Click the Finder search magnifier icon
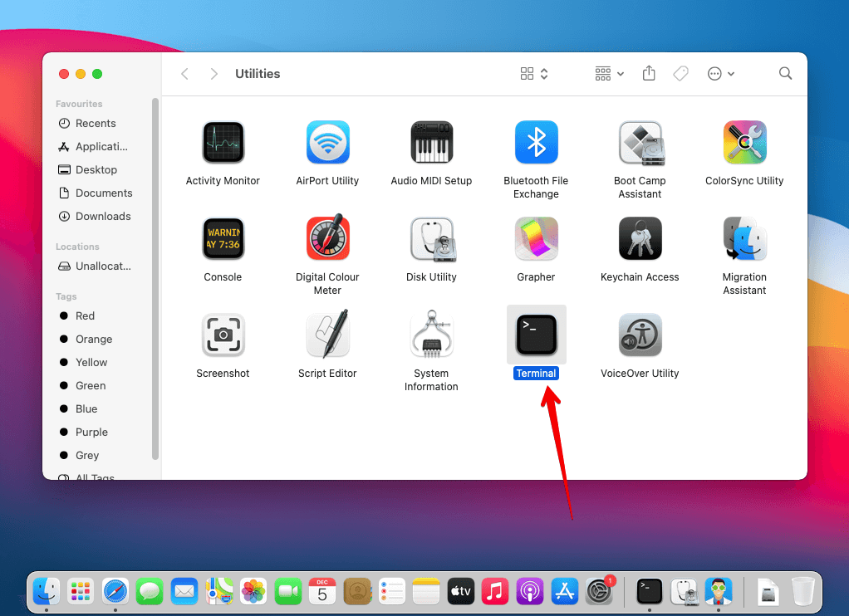Image resolution: width=849 pixels, height=616 pixels. point(785,73)
